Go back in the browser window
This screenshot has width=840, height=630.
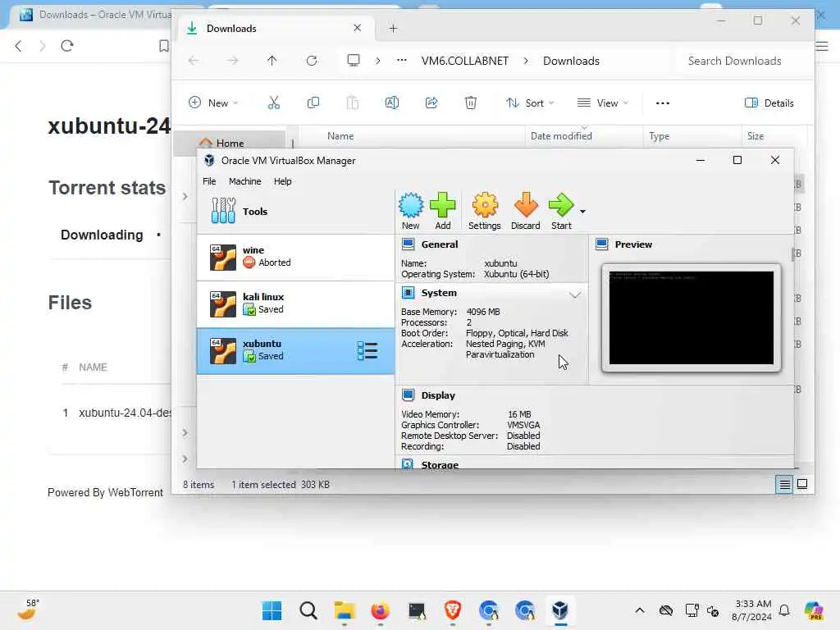[18, 46]
